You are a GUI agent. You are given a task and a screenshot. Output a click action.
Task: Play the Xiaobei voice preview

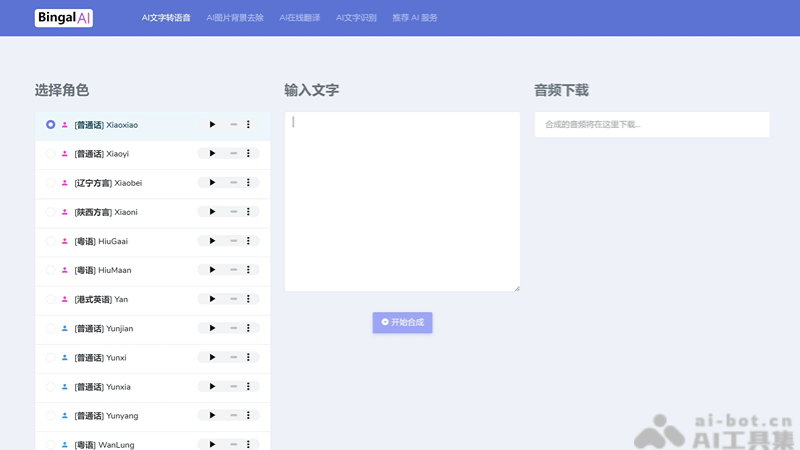pos(212,183)
